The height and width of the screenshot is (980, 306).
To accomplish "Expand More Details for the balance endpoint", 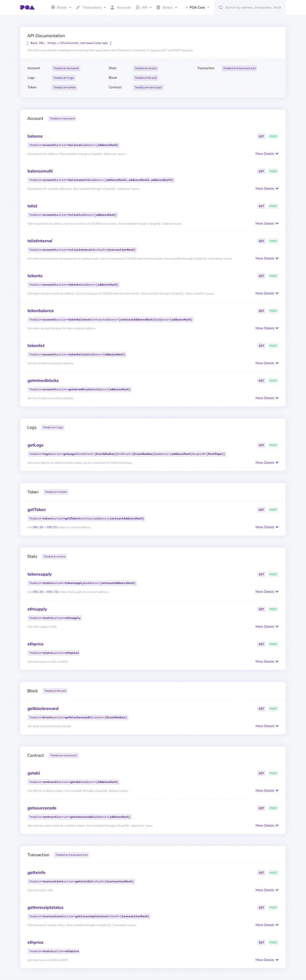I will 267,154.
